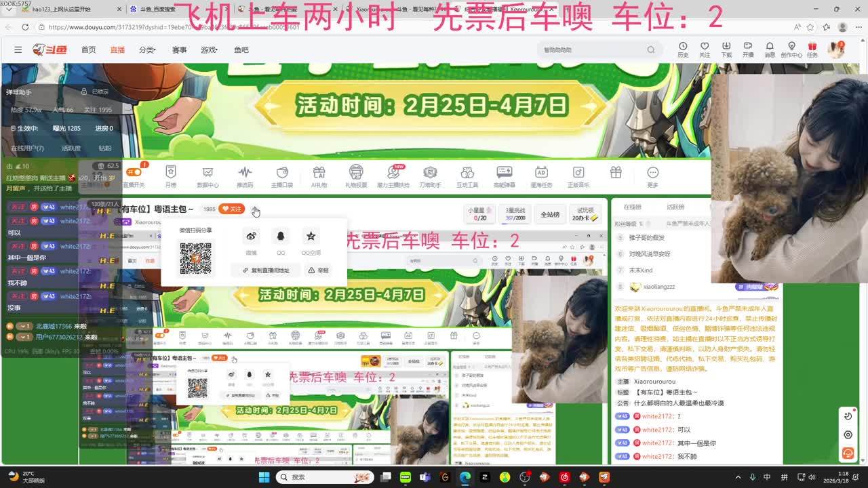Open the 月榜 monthly ranking icon

click(171, 176)
